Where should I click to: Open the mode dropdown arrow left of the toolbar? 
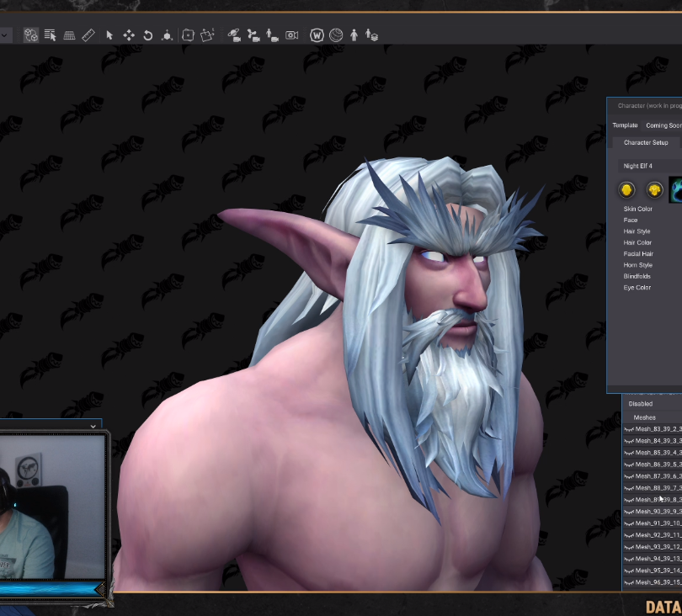tap(4, 35)
